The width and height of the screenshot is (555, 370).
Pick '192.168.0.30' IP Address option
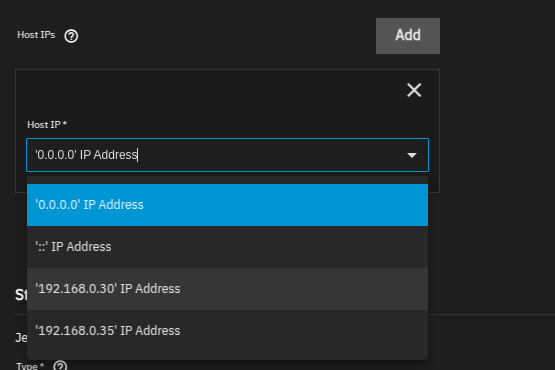click(x=227, y=289)
